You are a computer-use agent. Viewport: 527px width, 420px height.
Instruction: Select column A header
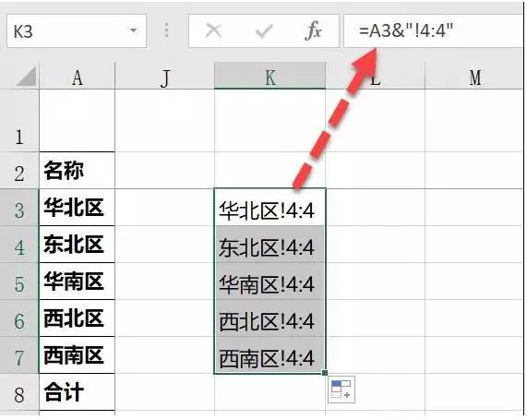tap(77, 76)
